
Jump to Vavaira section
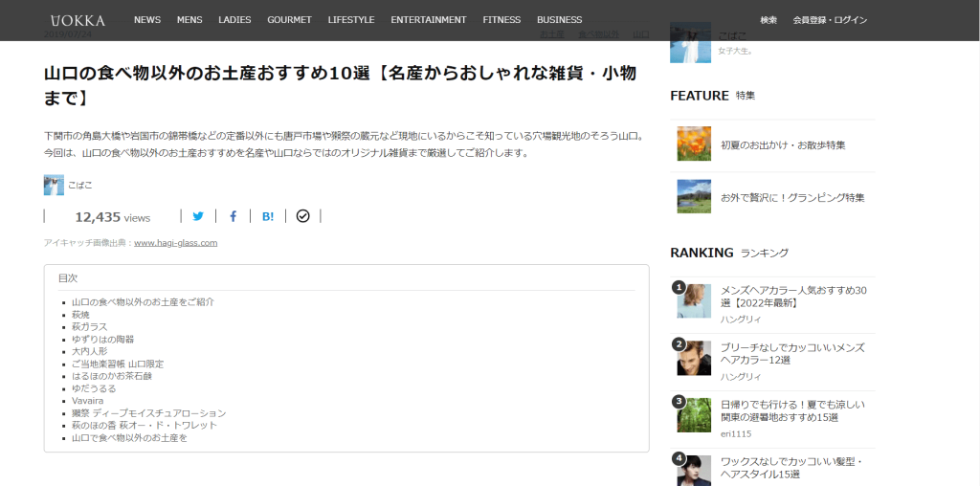(x=87, y=401)
